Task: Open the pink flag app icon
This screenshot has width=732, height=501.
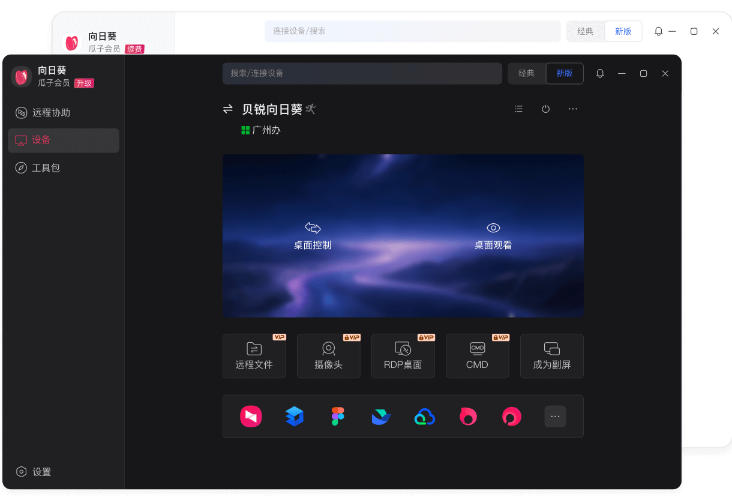Action: [x=251, y=416]
